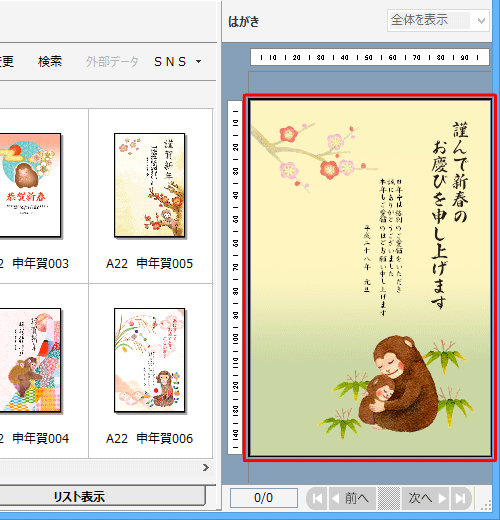Select the 検索 menu item
The height and width of the screenshot is (520, 500).
coord(50,62)
